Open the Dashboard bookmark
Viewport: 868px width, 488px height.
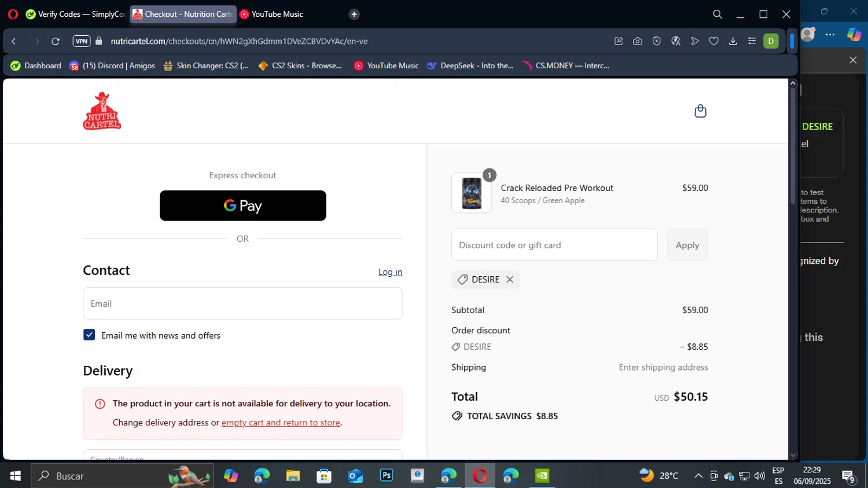tap(36, 65)
